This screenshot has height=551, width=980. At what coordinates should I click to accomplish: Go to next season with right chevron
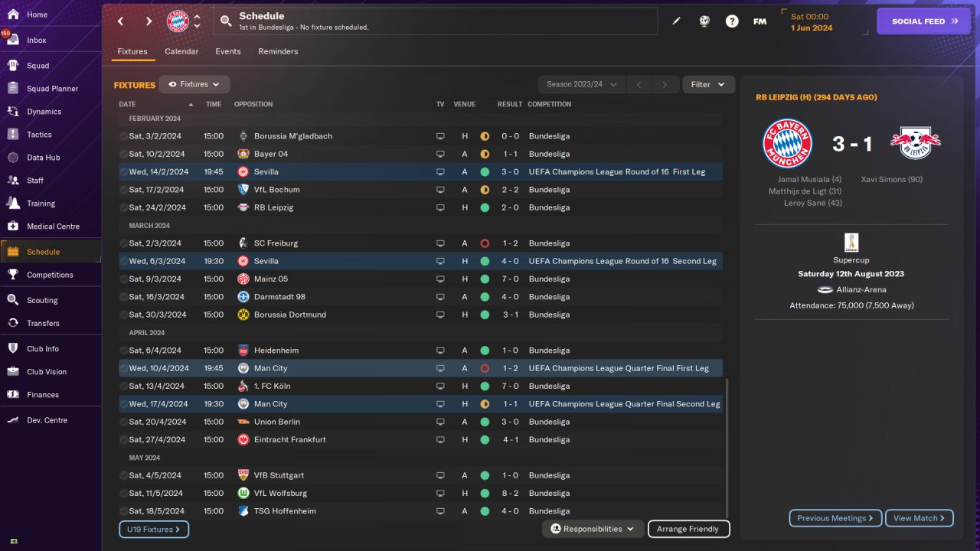pyautogui.click(x=665, y=84)
